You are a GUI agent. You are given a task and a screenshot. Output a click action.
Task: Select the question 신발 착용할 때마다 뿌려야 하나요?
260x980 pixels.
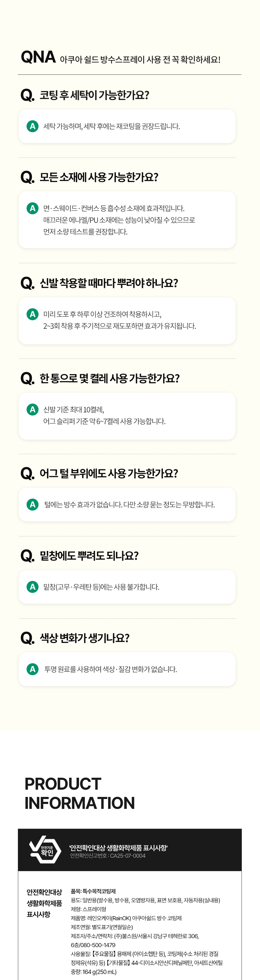point(108,283)
